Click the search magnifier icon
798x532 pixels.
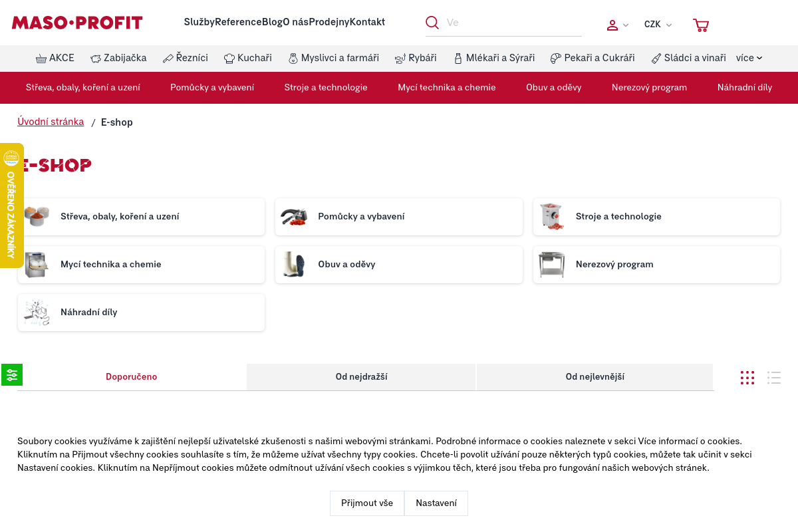click(x=432, y=23)
